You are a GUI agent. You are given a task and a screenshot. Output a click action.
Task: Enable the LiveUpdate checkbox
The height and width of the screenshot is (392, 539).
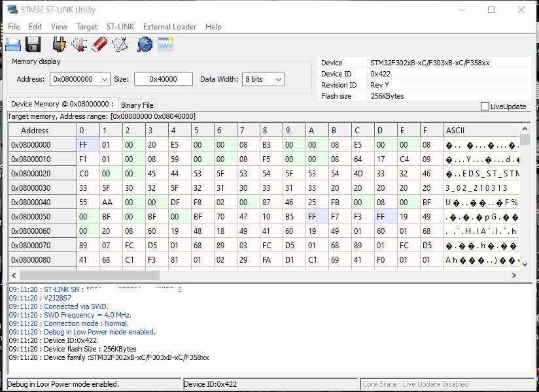485,106
